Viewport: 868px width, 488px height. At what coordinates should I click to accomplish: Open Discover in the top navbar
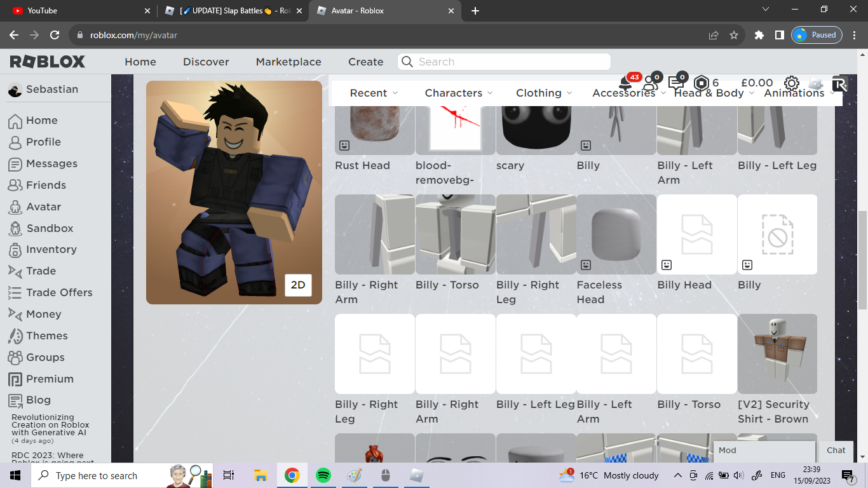pos(206,62)
